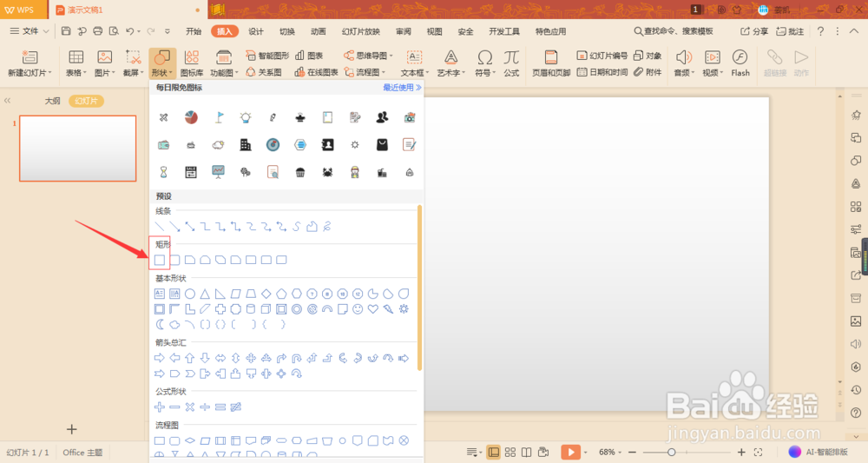Open 页眉和页脚 header and footer

pyautogui.click(x=551, y=63)
